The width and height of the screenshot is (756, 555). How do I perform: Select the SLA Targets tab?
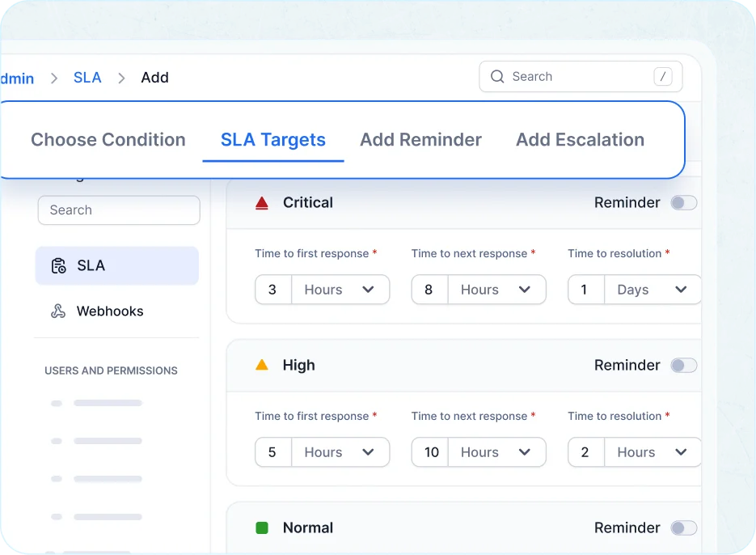click(273, 139)
